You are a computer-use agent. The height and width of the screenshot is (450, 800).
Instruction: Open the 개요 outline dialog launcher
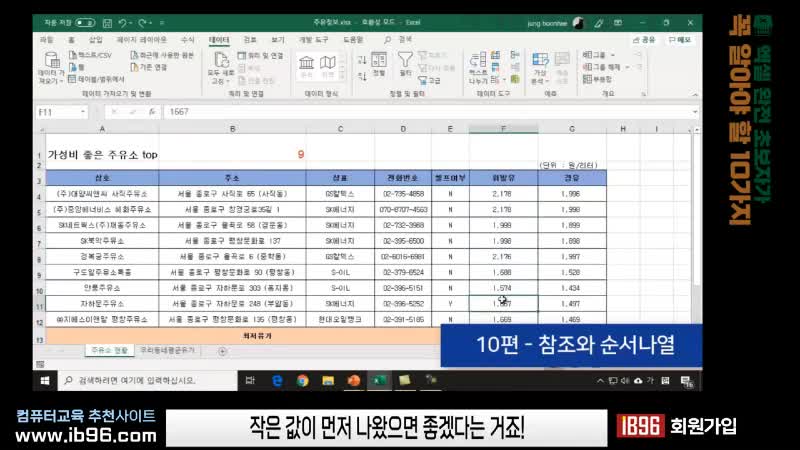click(643, 94)
